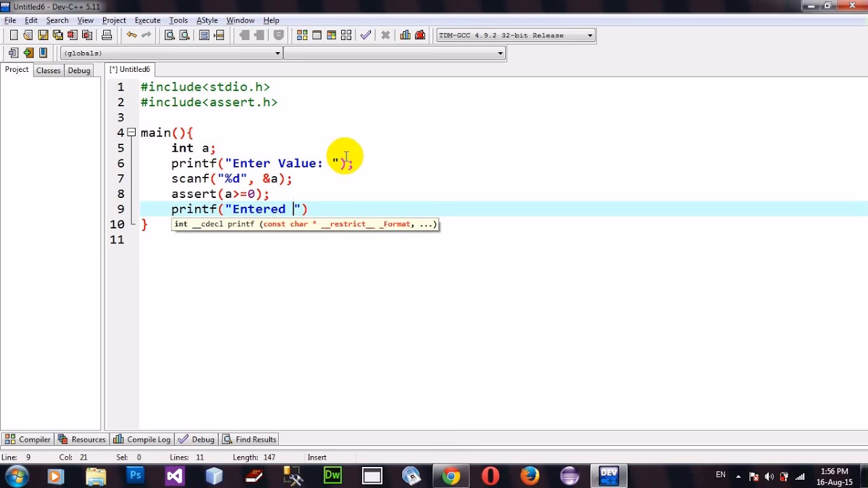Screen dimensions: 868x488
Task: Click line number 3 in the gutter
Action: pyautogui.click(x=121, y=117)
